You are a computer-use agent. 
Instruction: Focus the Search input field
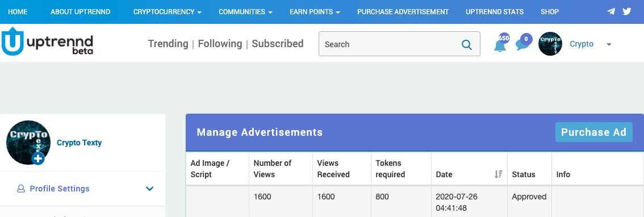pos(399,44)
